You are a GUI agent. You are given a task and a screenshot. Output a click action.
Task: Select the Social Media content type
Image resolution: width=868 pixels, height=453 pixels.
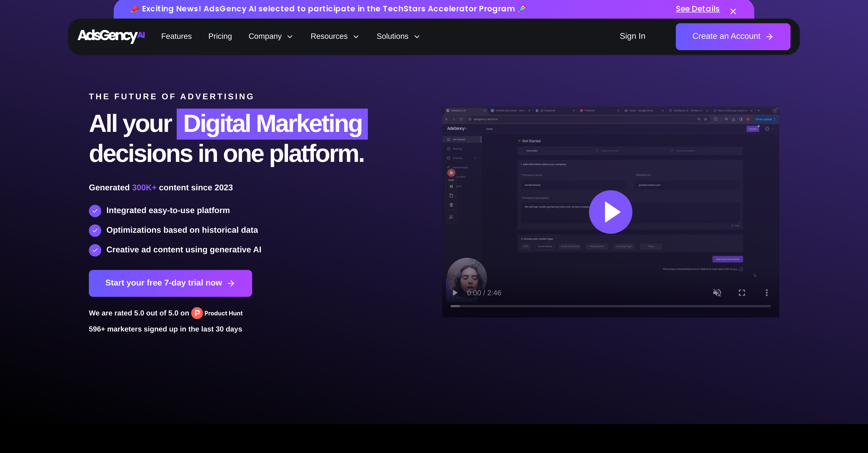coord(545,246)
